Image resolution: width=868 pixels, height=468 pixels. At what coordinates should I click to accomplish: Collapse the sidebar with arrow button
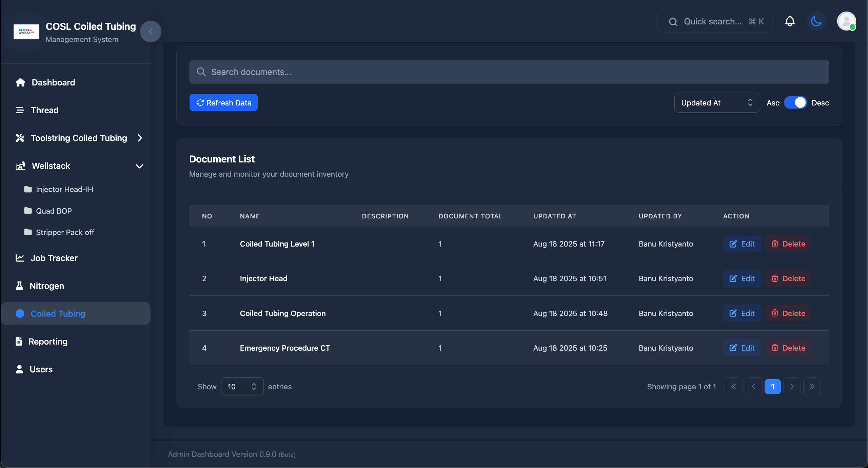[x=151, y=32]
